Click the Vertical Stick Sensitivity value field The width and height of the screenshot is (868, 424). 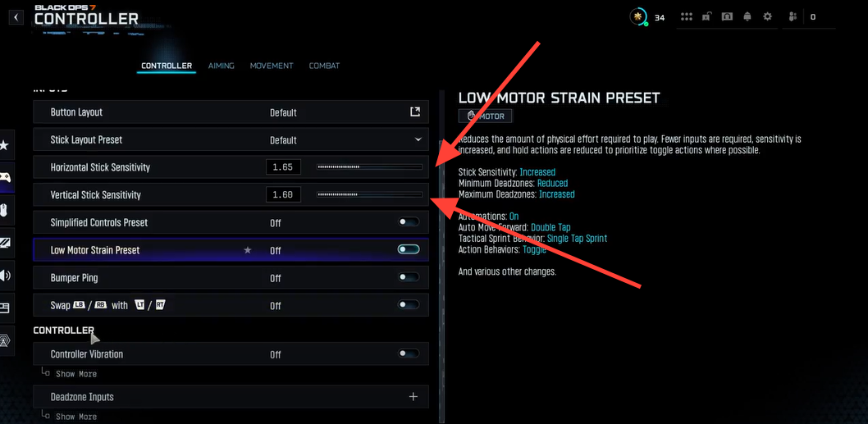pos(283,195)
